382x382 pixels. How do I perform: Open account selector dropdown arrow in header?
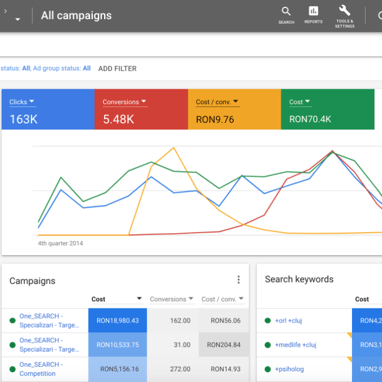pos(18,19)
